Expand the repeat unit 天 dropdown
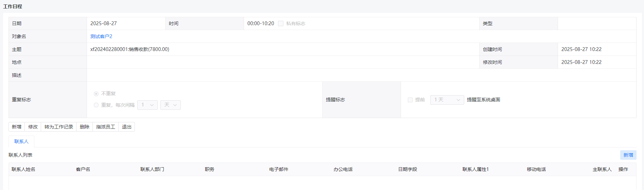The height and width of the screenshot is (190, 644). point(171,105)
